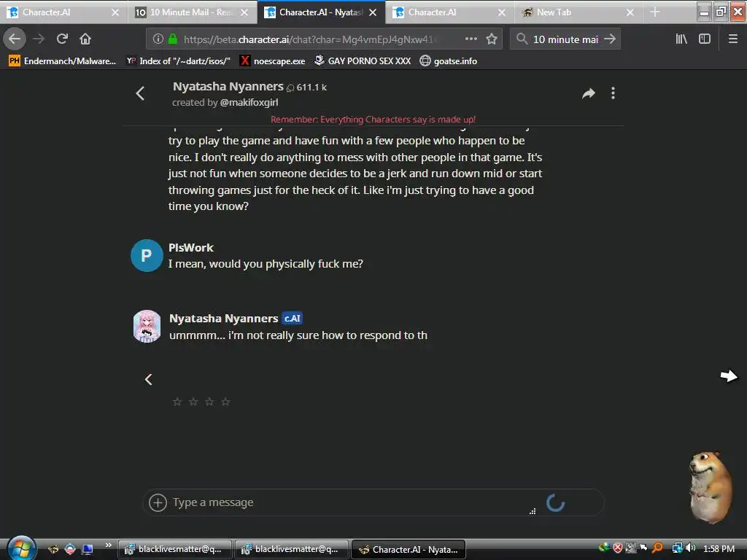Open the Library icon in toolbar
747x560 pixels.
681,39
